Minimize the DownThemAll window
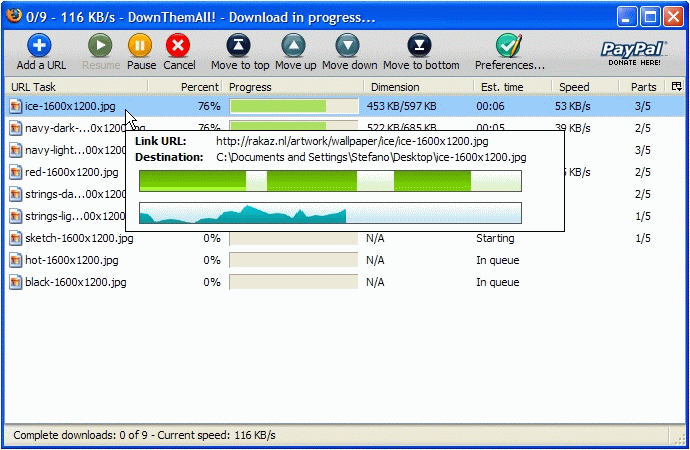 [x=626, y=17]
